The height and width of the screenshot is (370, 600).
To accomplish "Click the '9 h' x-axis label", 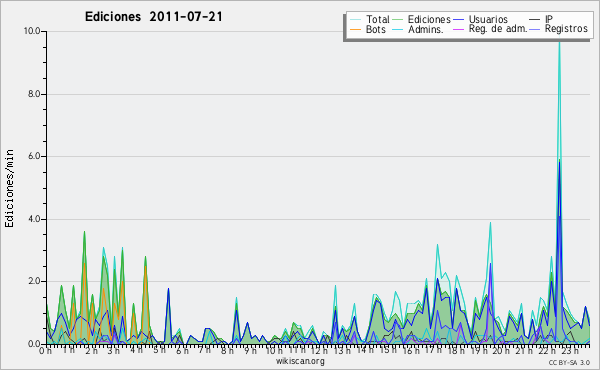I will 250,350.
